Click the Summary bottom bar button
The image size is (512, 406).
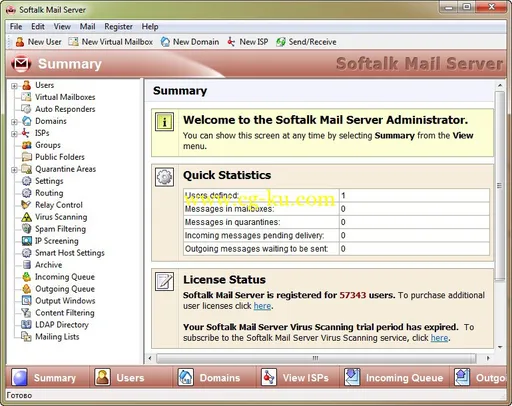(x=47, y=378)
